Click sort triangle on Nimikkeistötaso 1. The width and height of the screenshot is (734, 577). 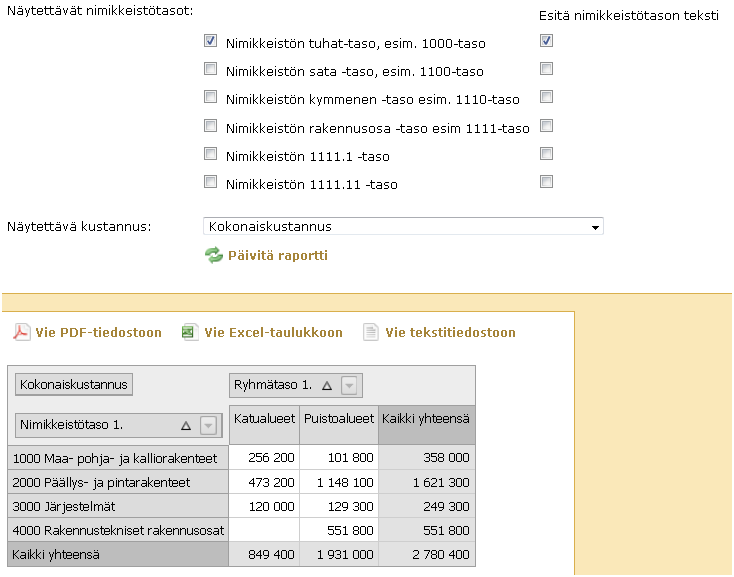(185, 426)
